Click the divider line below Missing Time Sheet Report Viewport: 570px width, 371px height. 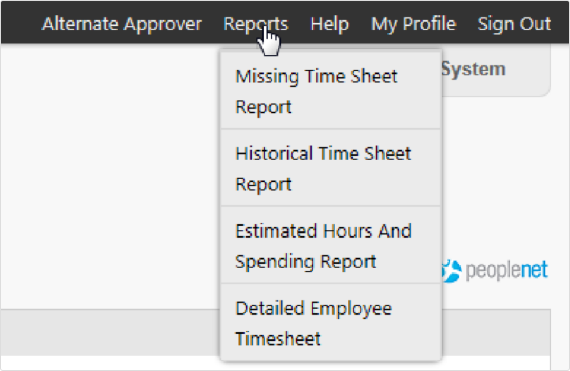pos(331,129)
